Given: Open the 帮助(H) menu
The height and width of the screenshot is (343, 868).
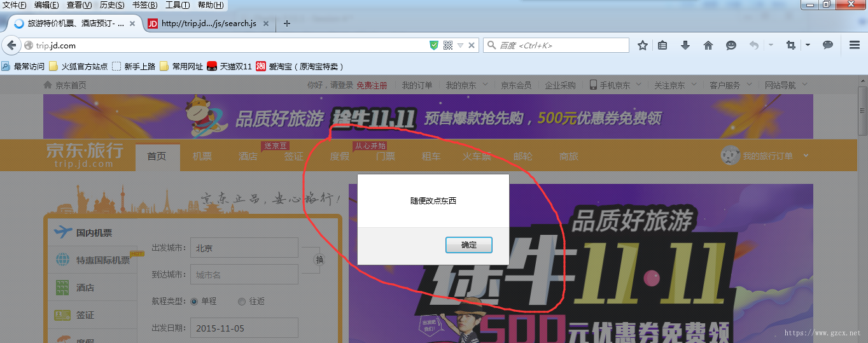Looking at the screenshot, I should click(x=211, y=5).
